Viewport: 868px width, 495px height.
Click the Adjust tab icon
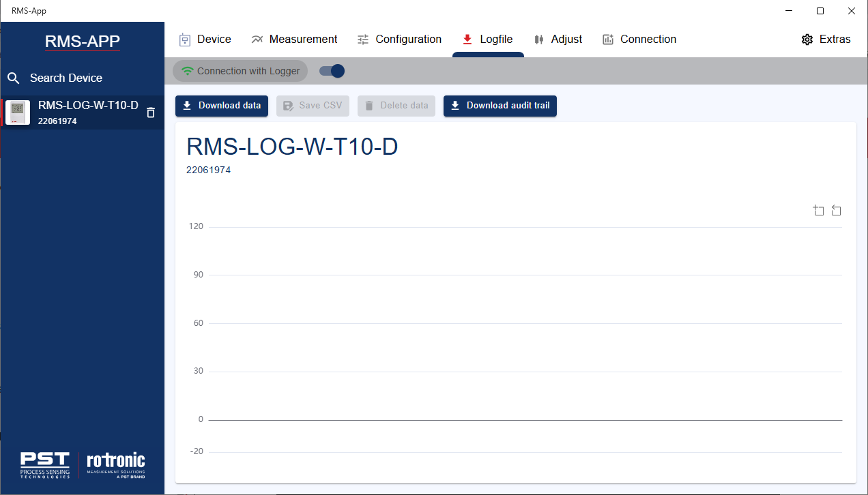(539, 40)
